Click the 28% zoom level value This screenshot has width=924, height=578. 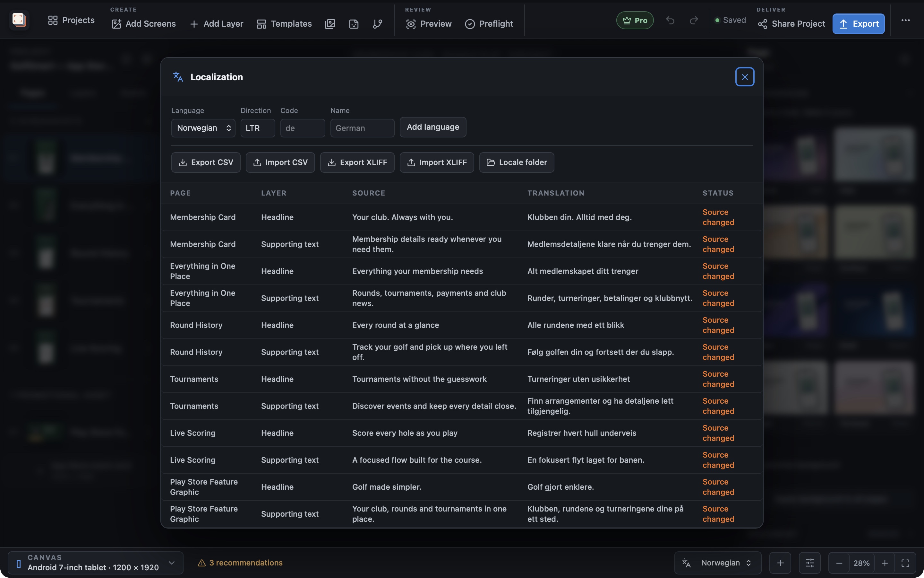click(861, 563)
